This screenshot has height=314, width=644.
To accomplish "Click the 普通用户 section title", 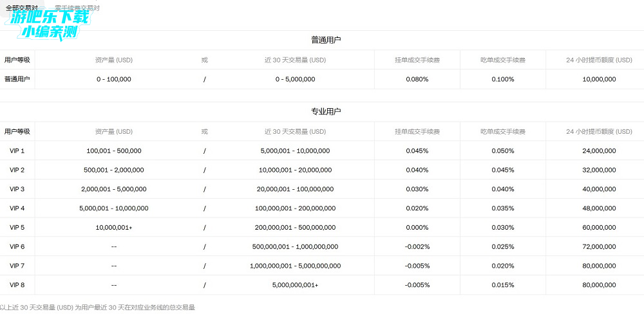I will tap(326, 40).
